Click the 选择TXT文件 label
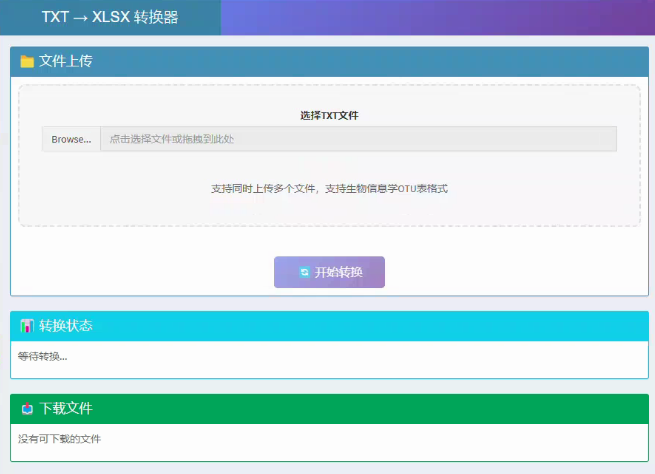The image size is (655, 474). pos(329,115)
